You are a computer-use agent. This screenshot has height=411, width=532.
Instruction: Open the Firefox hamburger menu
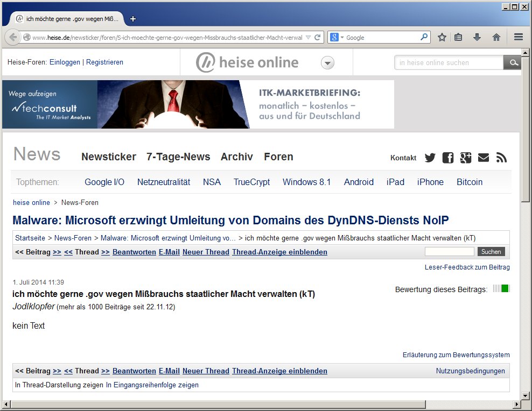pos(518,37)
